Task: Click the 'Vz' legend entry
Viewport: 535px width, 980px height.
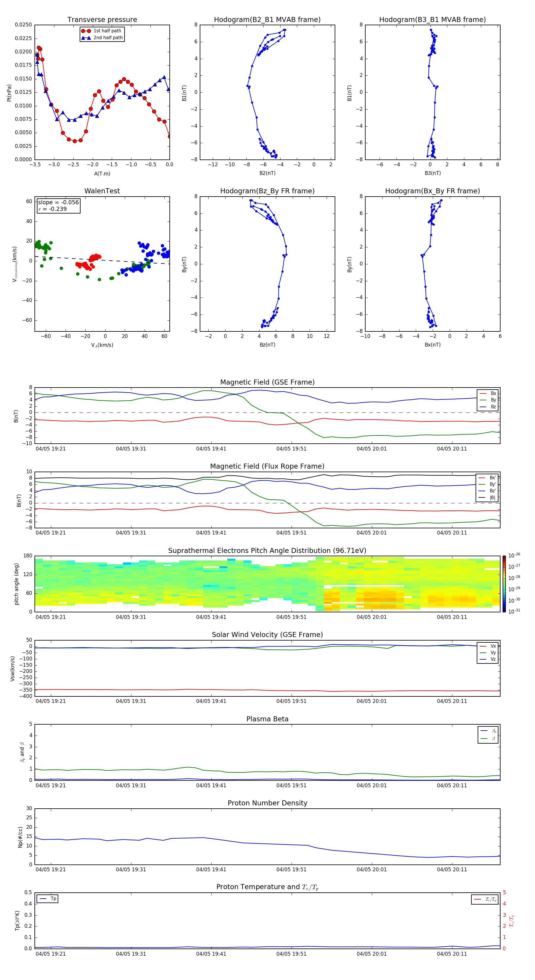Action: click(x=488, y=659)
